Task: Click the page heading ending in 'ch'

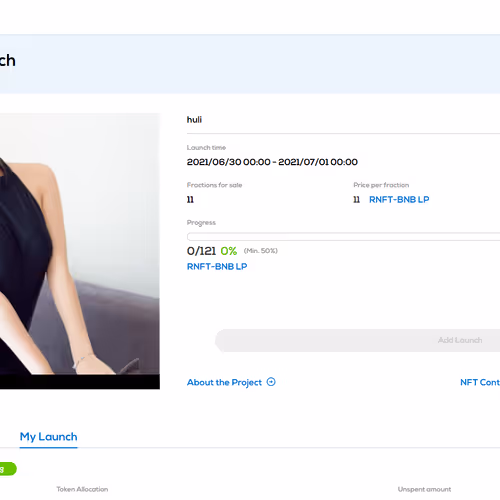Action: point(8,61)
